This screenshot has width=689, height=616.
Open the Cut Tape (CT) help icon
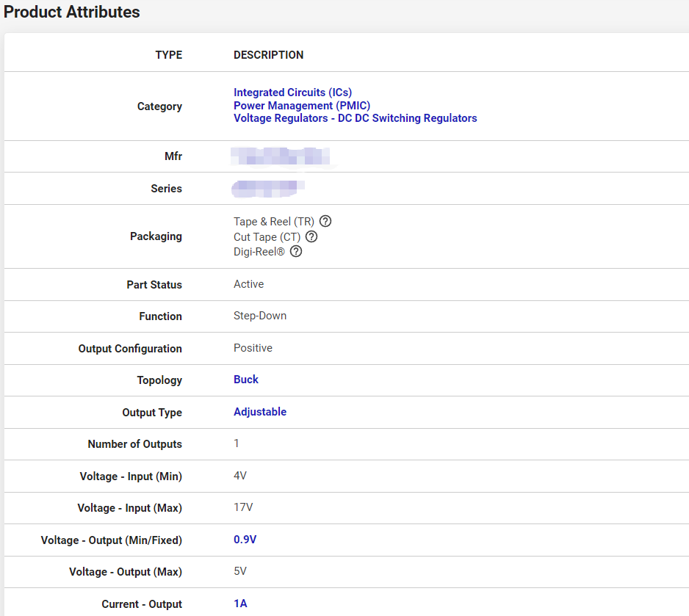coord(311,237)
